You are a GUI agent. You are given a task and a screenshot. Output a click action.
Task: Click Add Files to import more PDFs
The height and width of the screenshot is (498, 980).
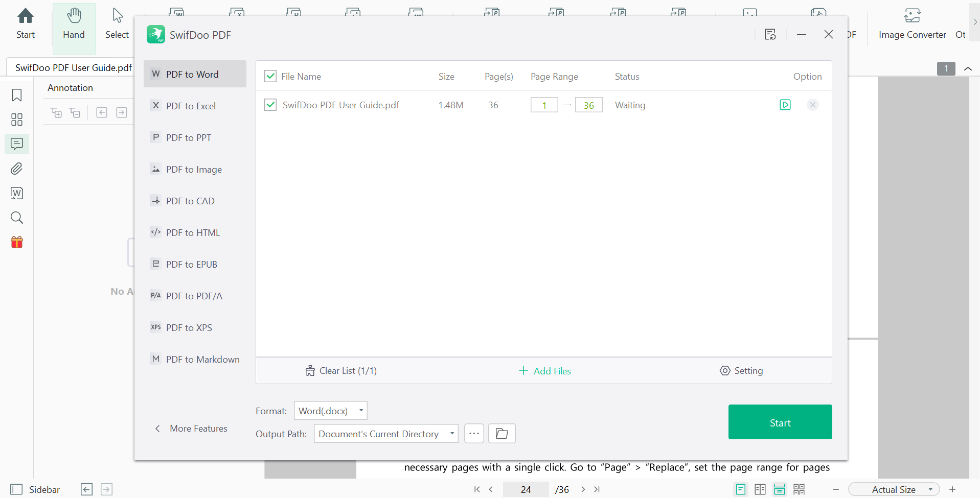[544, 370]
